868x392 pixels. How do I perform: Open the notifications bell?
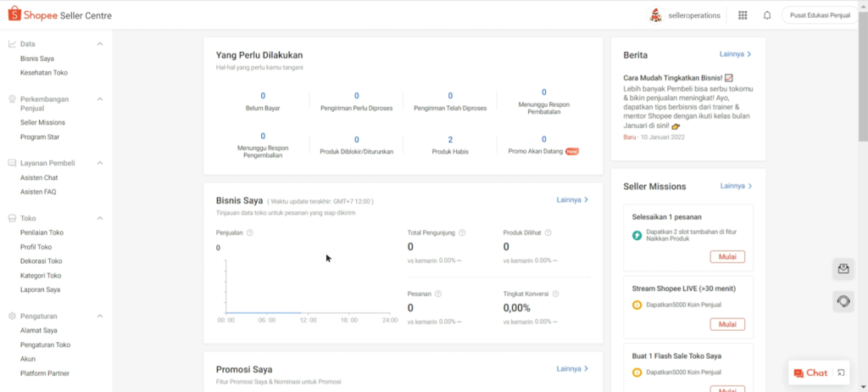click(x=767, y=15)
